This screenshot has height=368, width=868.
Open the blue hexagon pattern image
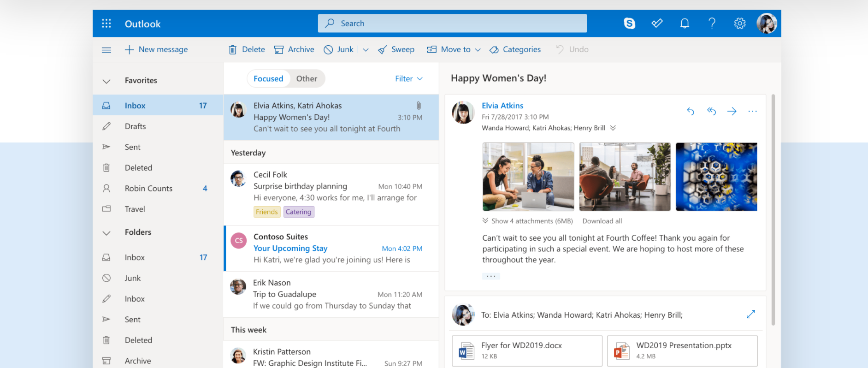(x=716, y=177)
